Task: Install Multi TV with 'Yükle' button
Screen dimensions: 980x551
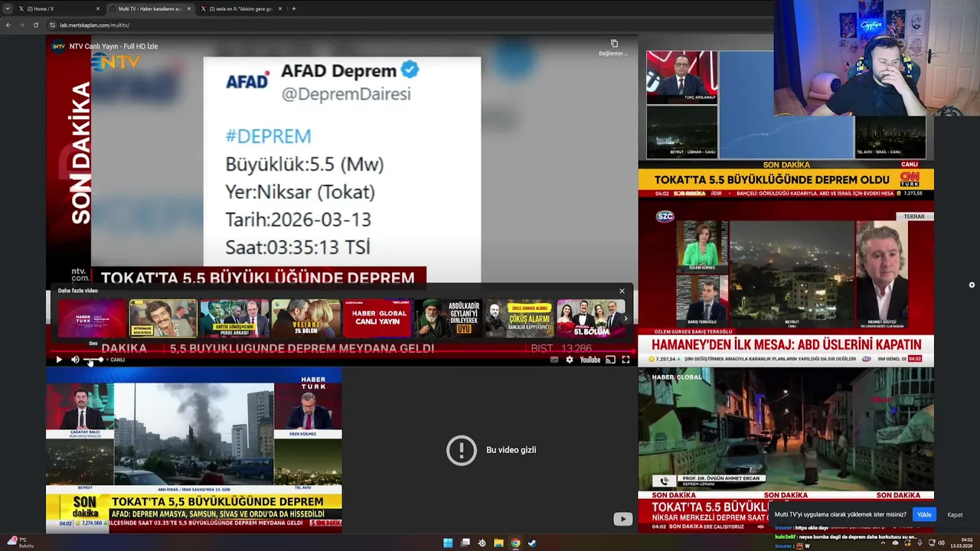Action: (924, 514)
